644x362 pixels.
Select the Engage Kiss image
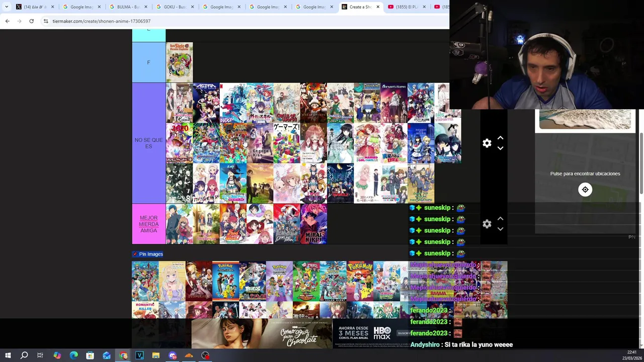[x=260, y=143]
